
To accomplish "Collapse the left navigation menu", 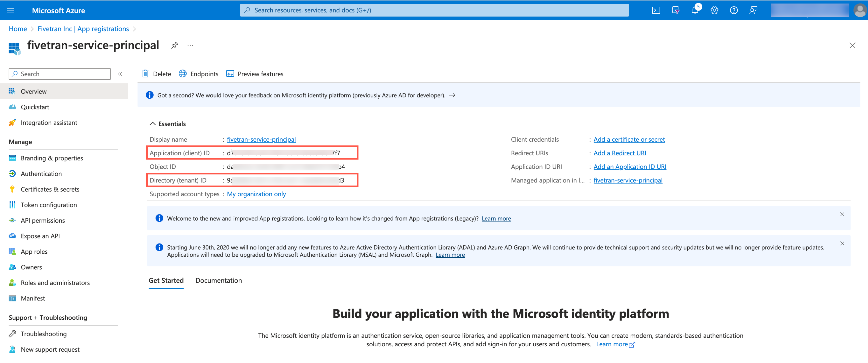I will [120, 74].
